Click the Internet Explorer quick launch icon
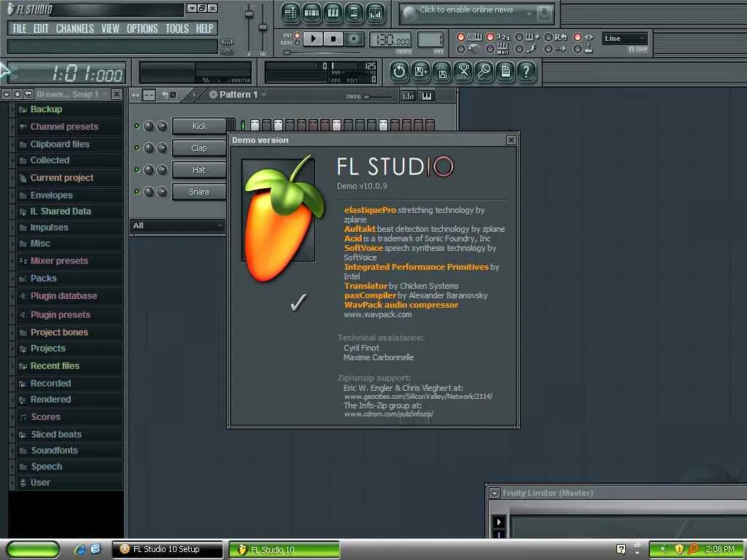Viewport: 747px width, 560px height. click(80, 549)
